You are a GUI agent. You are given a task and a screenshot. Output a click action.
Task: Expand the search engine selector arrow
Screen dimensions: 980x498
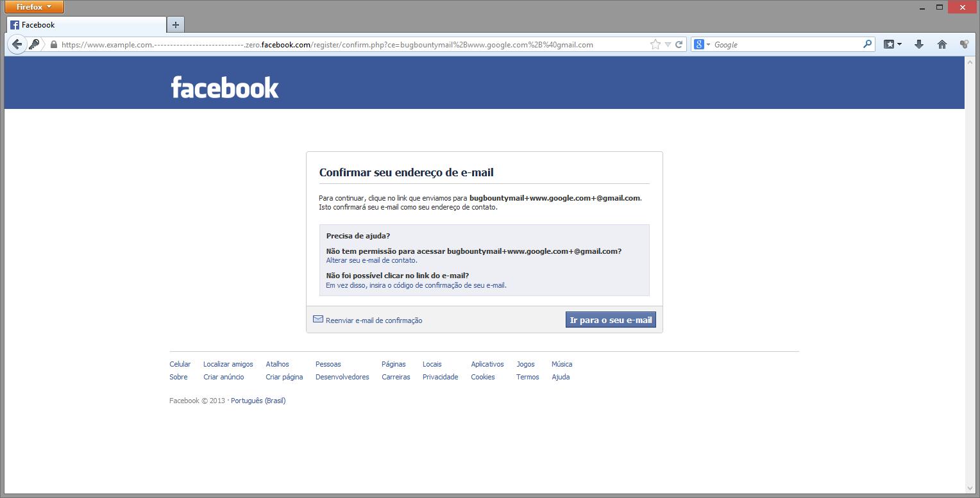709,45
